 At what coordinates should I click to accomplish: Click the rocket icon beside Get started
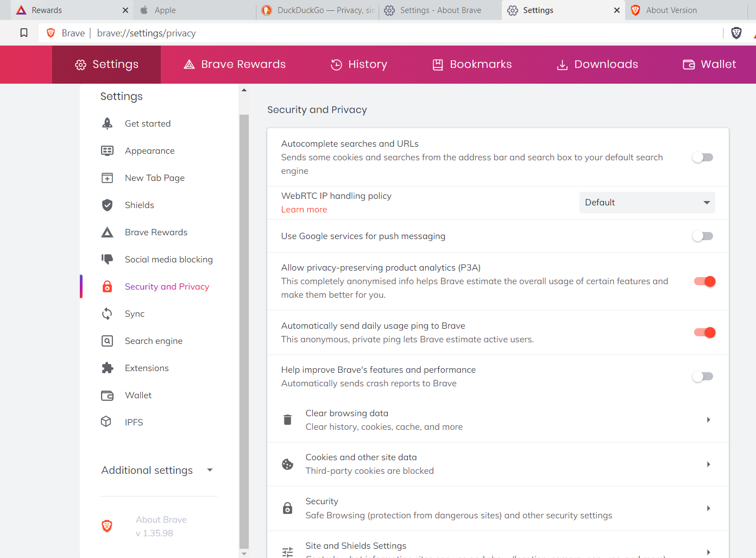[107, 123]
